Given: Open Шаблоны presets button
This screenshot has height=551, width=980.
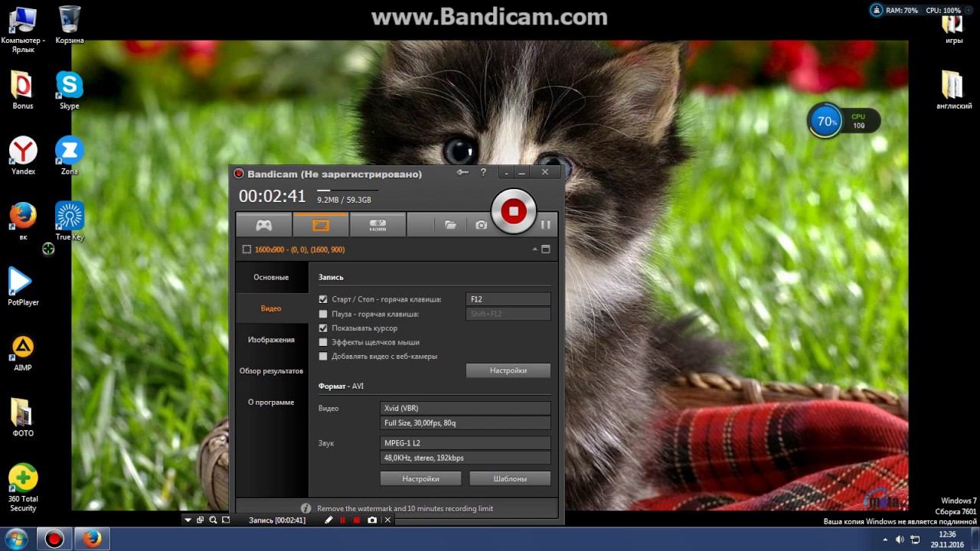Looking at the screenshot, I should [x=510, y=478].
